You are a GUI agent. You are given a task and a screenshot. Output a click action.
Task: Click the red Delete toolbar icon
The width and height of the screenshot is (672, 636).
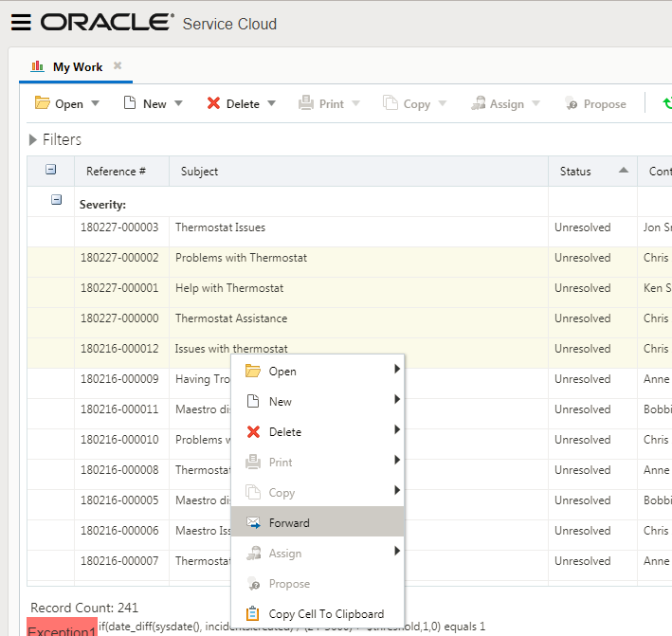[x=214, y=103]
